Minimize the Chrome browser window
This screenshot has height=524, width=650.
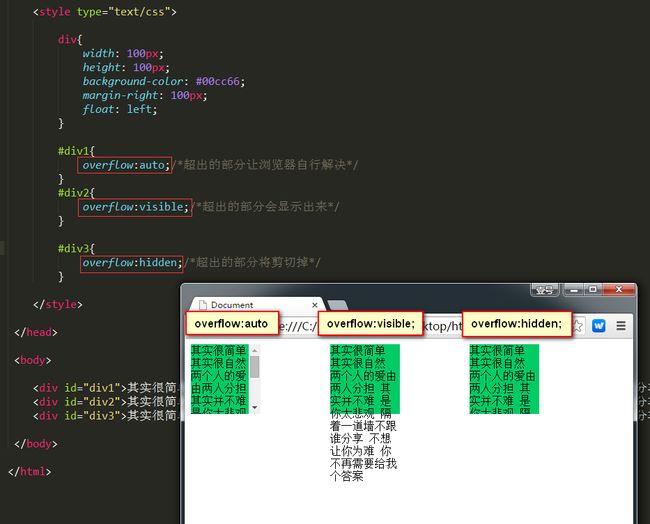click(574, 290)
